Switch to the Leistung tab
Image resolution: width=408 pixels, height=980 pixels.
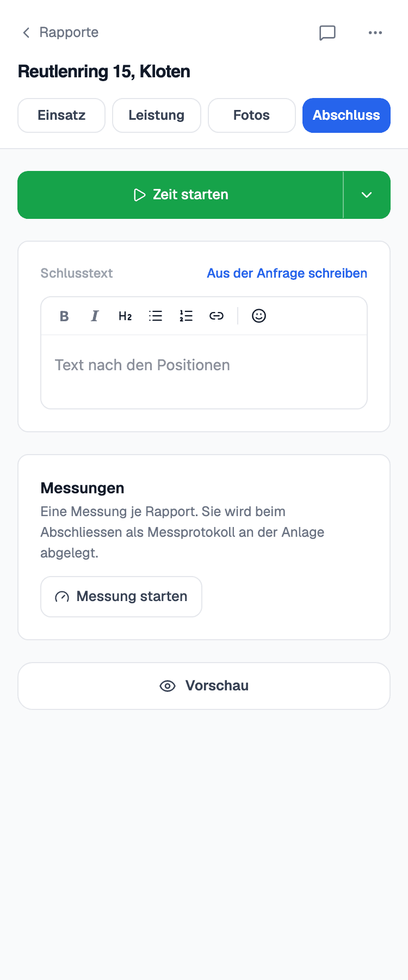coord(157,115)
